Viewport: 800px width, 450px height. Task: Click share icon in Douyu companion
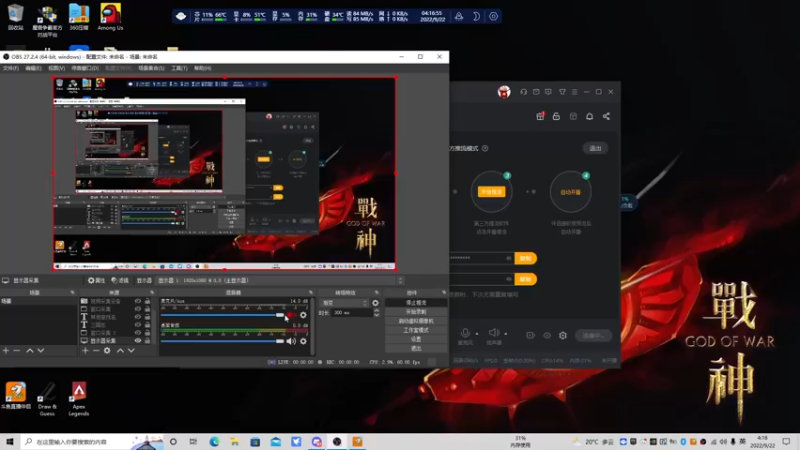point(606,116)
